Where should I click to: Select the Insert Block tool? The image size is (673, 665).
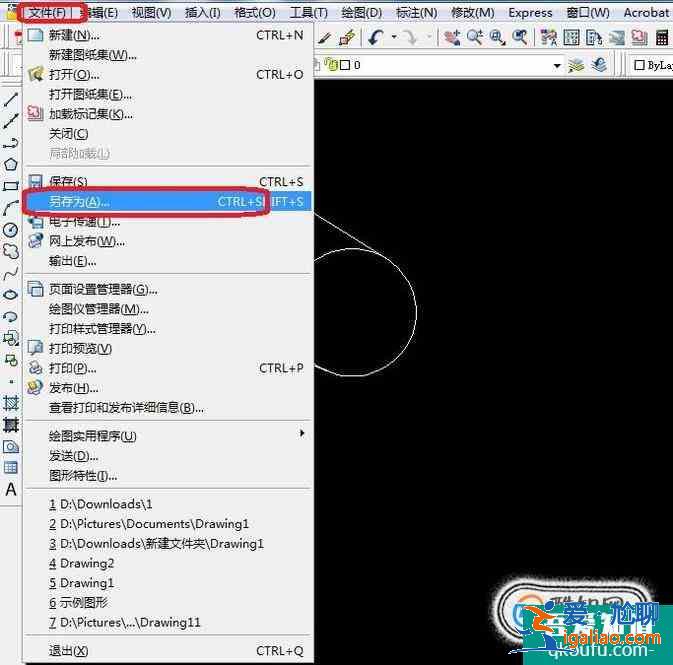click(x=10, y=338)
